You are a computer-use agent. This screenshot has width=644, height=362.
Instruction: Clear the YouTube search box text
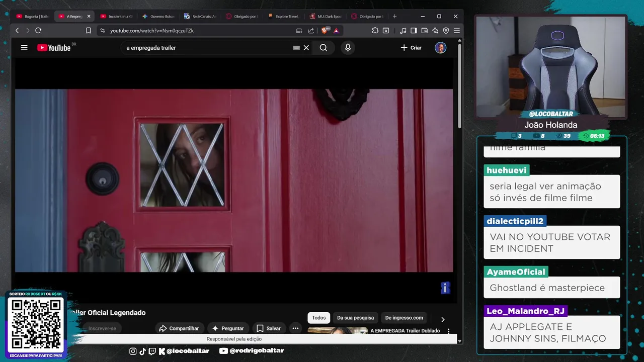pos(306,48)
